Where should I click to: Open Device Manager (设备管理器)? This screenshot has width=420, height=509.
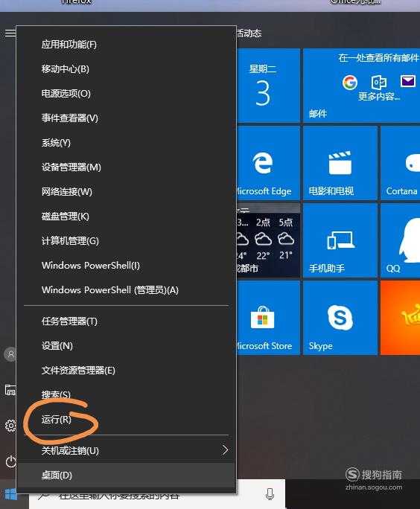click(126, 167)
